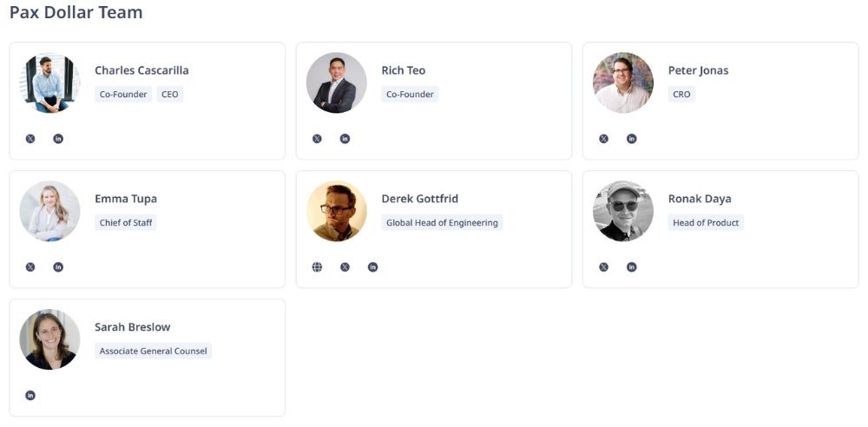Open Charles Cascarilla's X profile icon
This screenshot has height=427, width=868.
[x=30, y=139]
